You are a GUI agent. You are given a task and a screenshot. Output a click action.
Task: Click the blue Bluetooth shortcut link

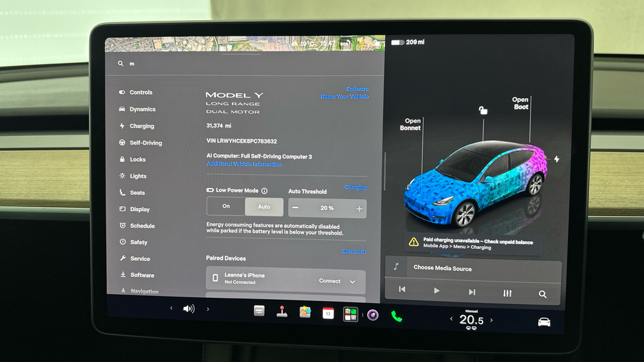click(354, 251)
